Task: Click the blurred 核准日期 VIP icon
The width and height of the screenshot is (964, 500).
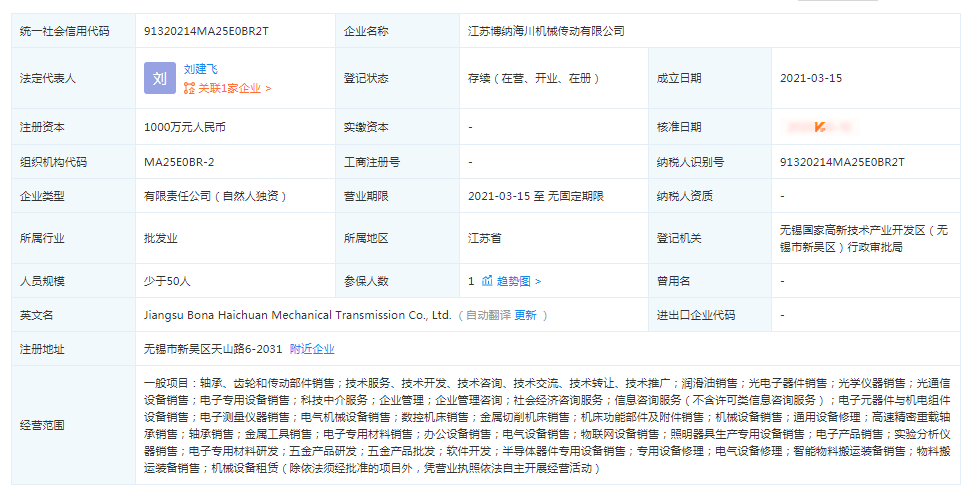Action: [x=819, y=127]
